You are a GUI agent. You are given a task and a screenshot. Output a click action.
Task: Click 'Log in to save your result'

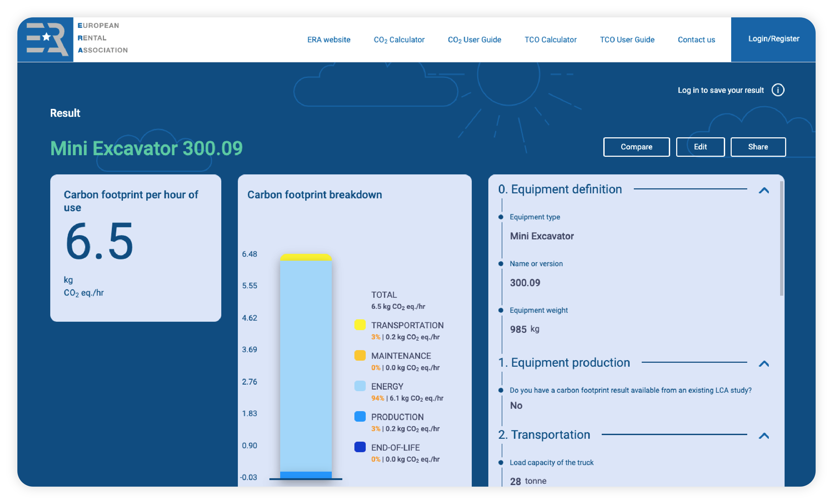coord(720,90)
